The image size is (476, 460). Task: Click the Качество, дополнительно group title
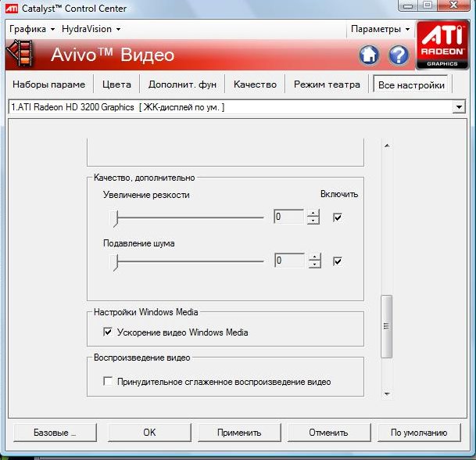click(144, 178)
